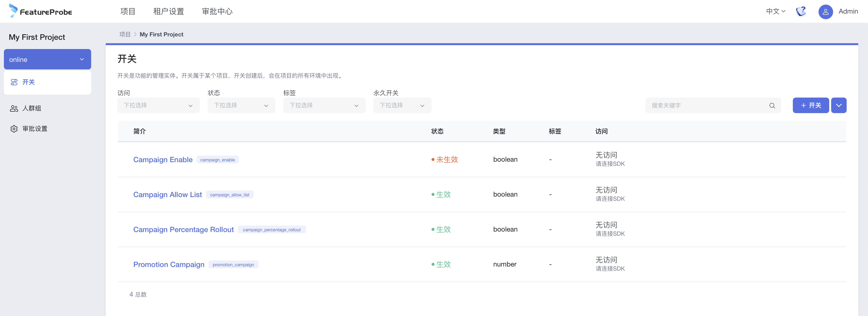The image size is (868, 316).
Task: Open the 访问 filter dropdown
Action: pyautogui.click(x=158, y=106)
